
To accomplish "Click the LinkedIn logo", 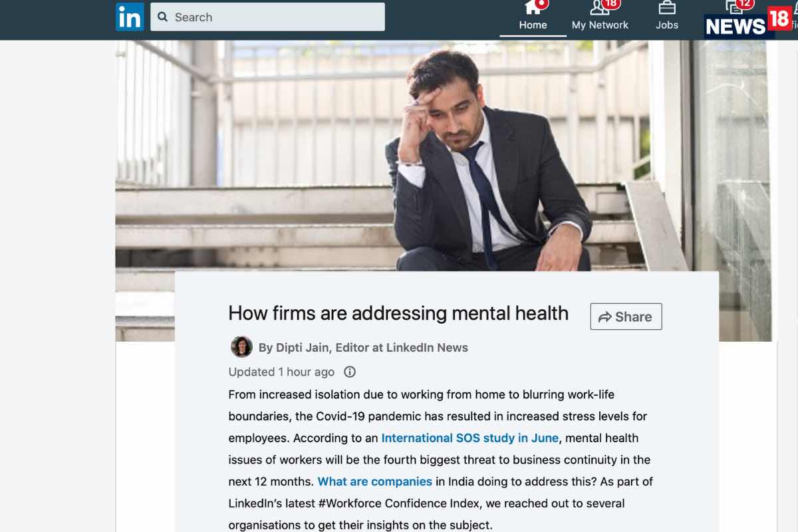I will pos(130,17).
